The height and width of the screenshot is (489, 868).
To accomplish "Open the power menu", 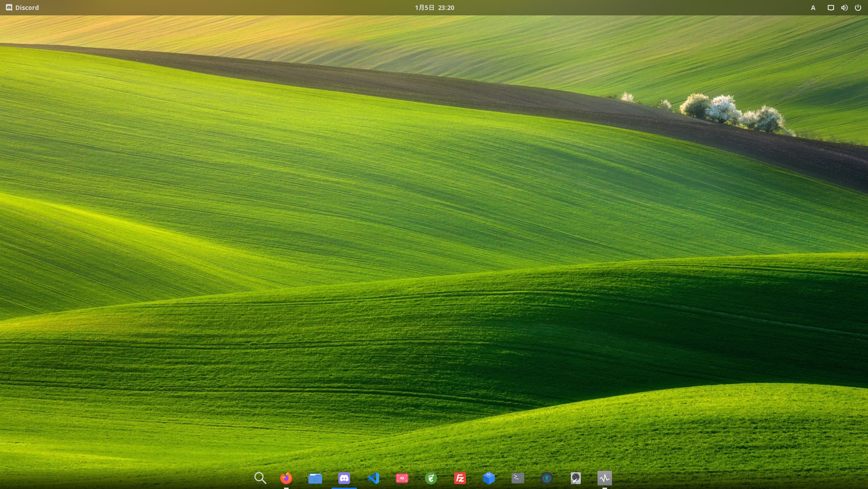I will point(858,7).
